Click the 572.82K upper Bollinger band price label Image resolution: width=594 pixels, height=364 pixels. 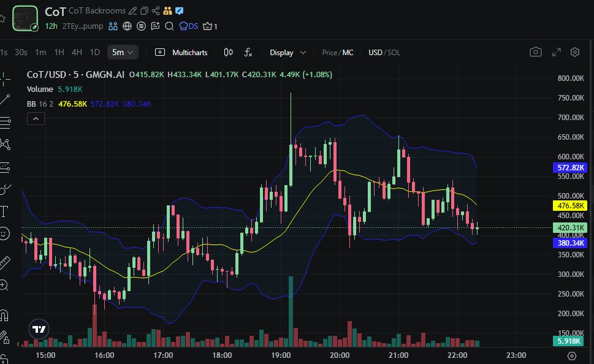point(570,168)
